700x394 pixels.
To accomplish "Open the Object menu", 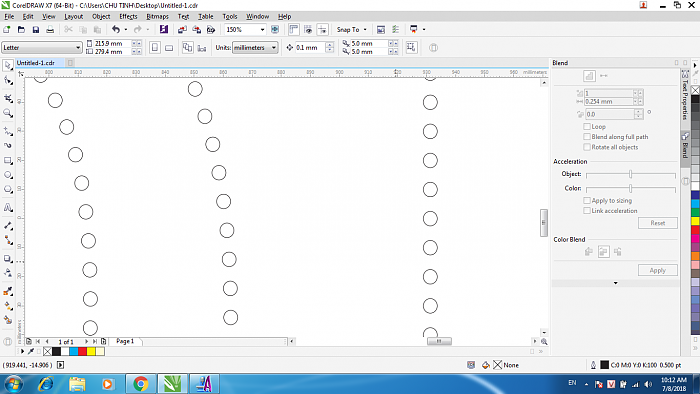I will click(x=101, y=17).
